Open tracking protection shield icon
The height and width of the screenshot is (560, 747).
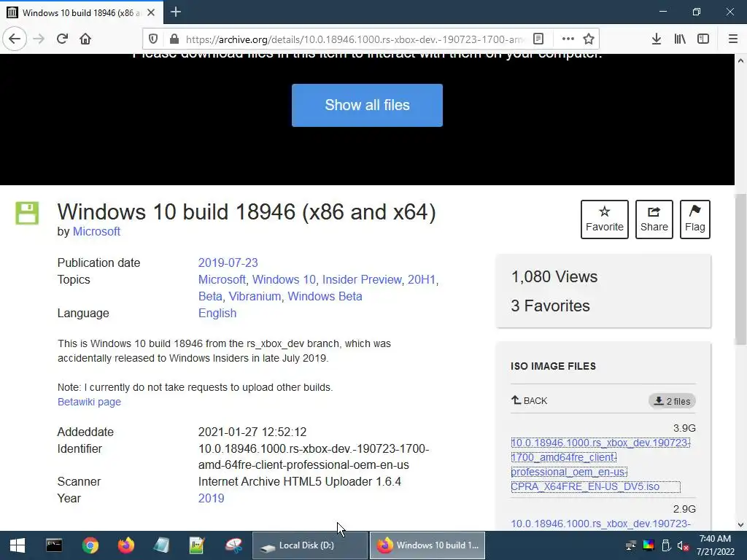[x=153, y=39]
